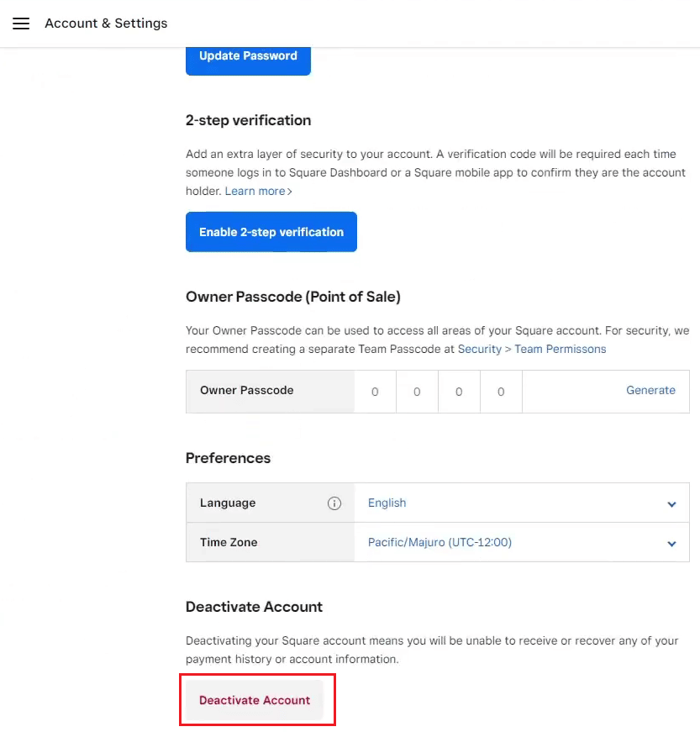Click the fourth Owner Passcode digit
Image resolution: width=700 pixels, height=732 pixels.
501,392
